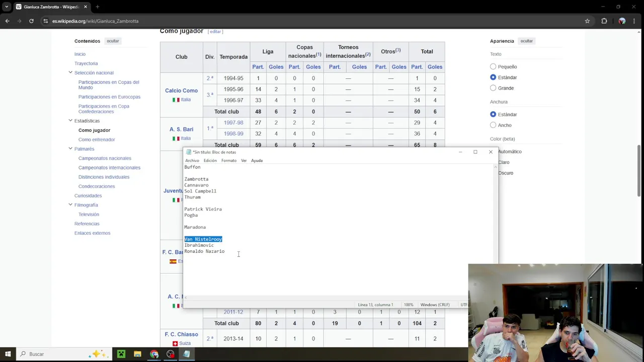
Task: Click the Patrick Vieira line in Notepad
Action: click(x=203, y=209)
